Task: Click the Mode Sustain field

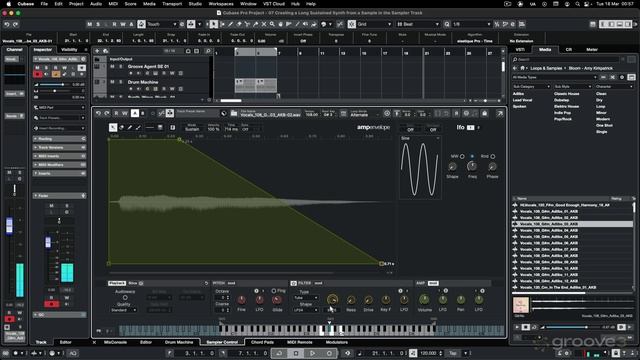Action: [192, 129]
